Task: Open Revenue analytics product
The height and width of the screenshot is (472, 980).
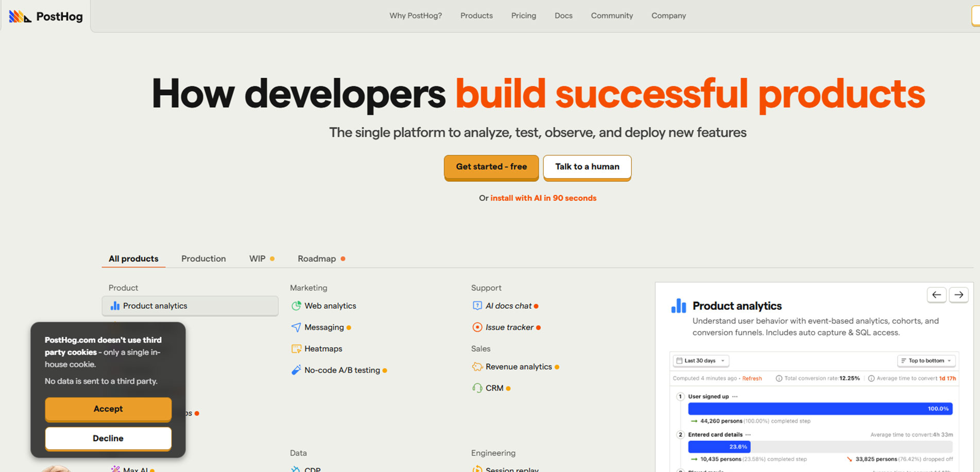Action: [x=519, y=367]
